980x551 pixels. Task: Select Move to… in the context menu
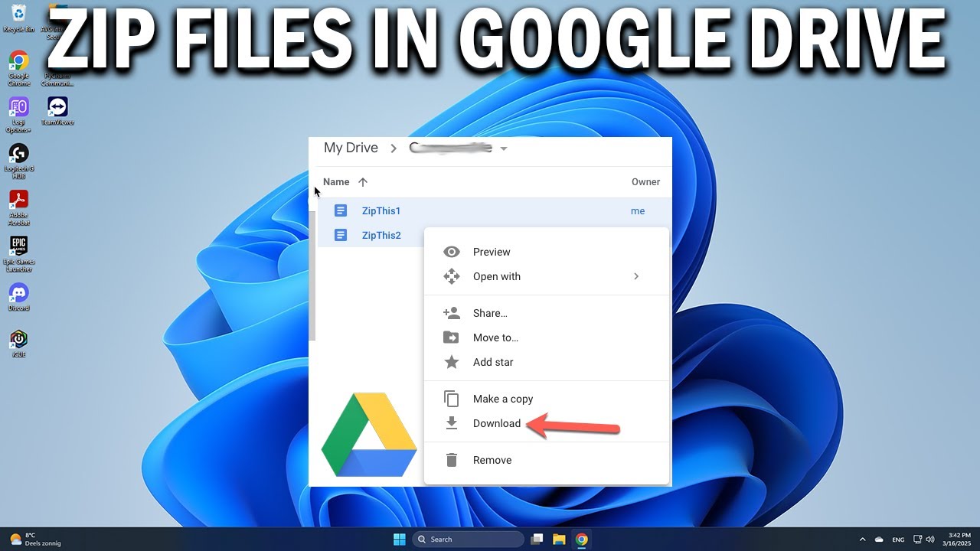tap(547, 337)
